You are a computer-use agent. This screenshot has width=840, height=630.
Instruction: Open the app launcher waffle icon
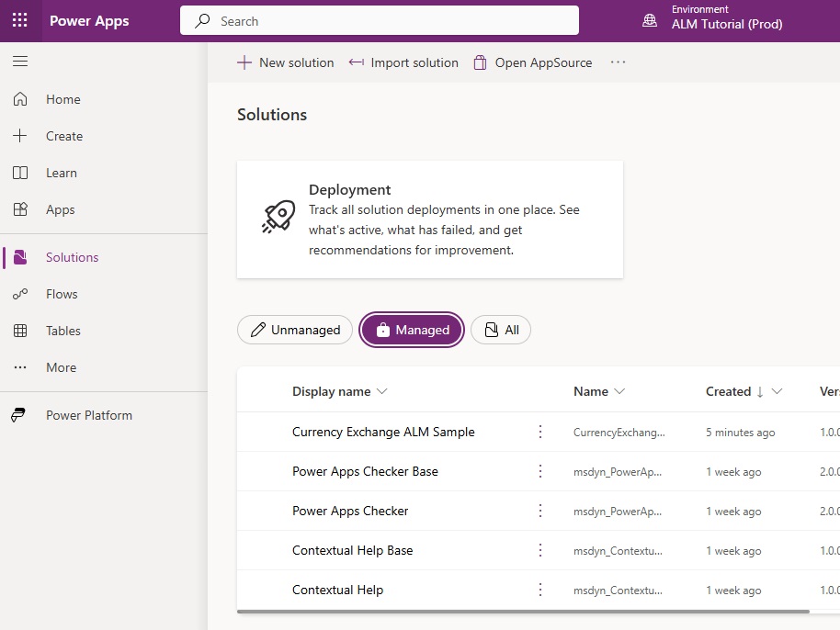pyautogui.click(x=20, y=20)
